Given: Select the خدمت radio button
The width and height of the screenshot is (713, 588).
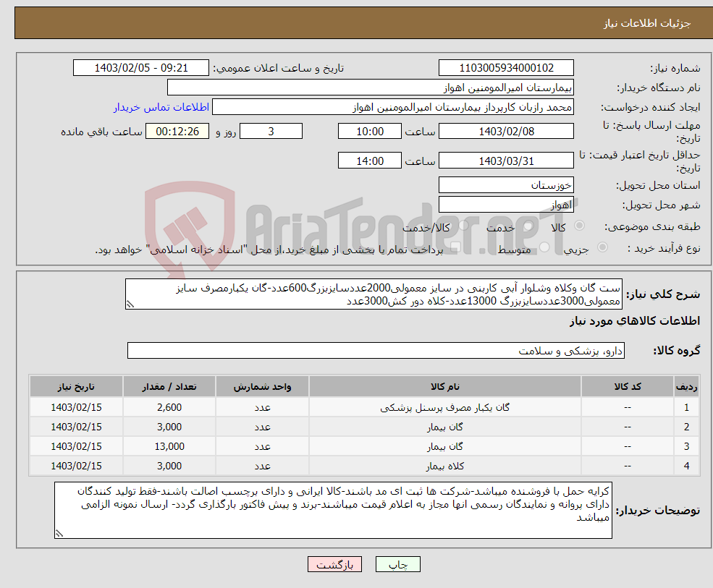Looking at the screenshot, I should (528, 226).
